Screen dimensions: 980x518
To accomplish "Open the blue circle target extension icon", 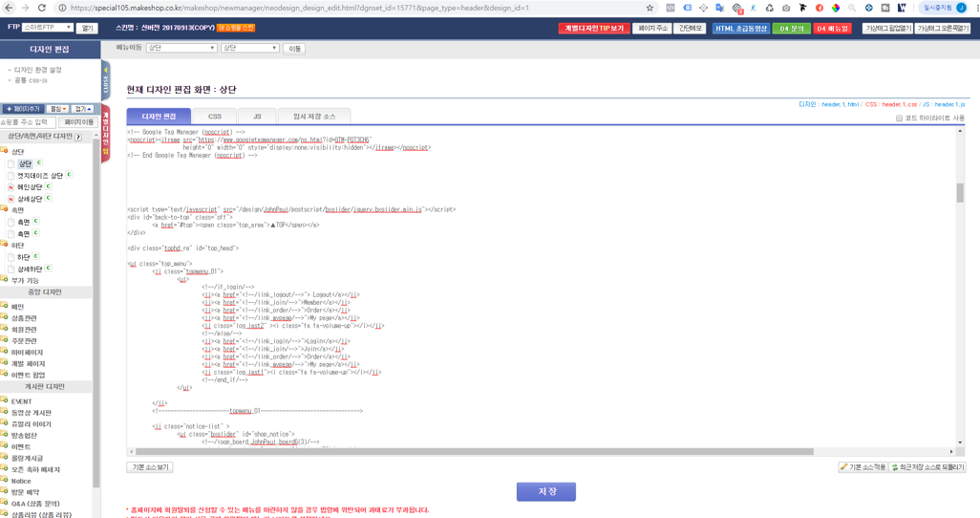I will click(x=869, y=9).
